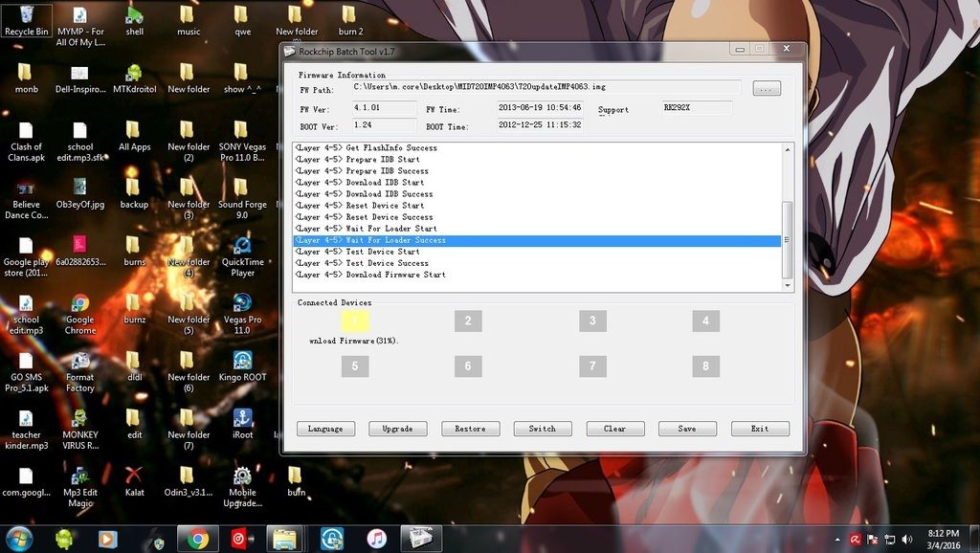
Task: Launch the Kingo ROOT desktop shortcut
Action: click(242, 366)
